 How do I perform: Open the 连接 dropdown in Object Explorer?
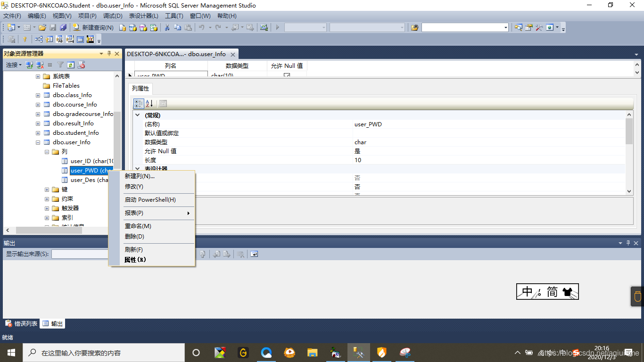(14, 65)
